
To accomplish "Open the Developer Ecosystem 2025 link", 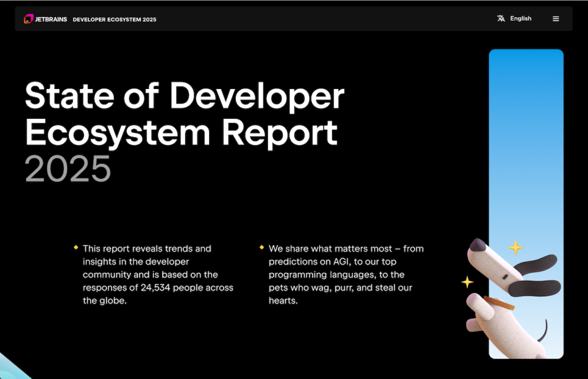I will tap(114, 20).
